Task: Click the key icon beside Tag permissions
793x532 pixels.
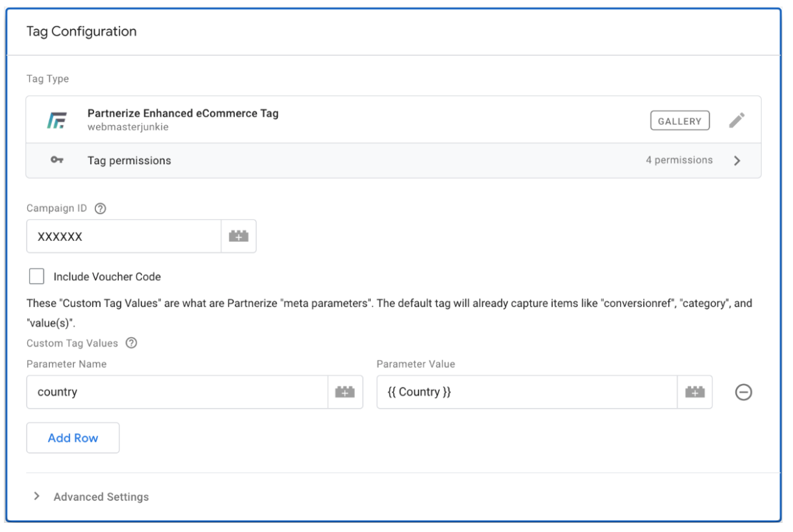Action: pos(56,160)
